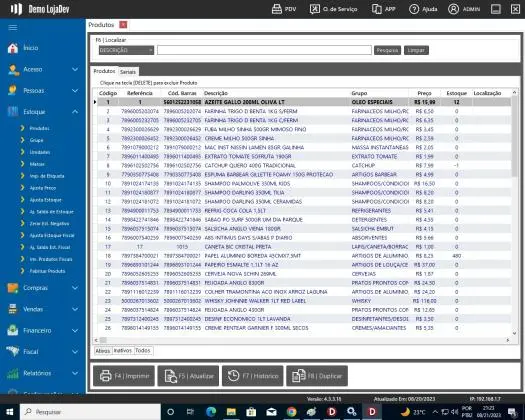
Task: Click the Pesquisa button
Action: pos(387,50)
